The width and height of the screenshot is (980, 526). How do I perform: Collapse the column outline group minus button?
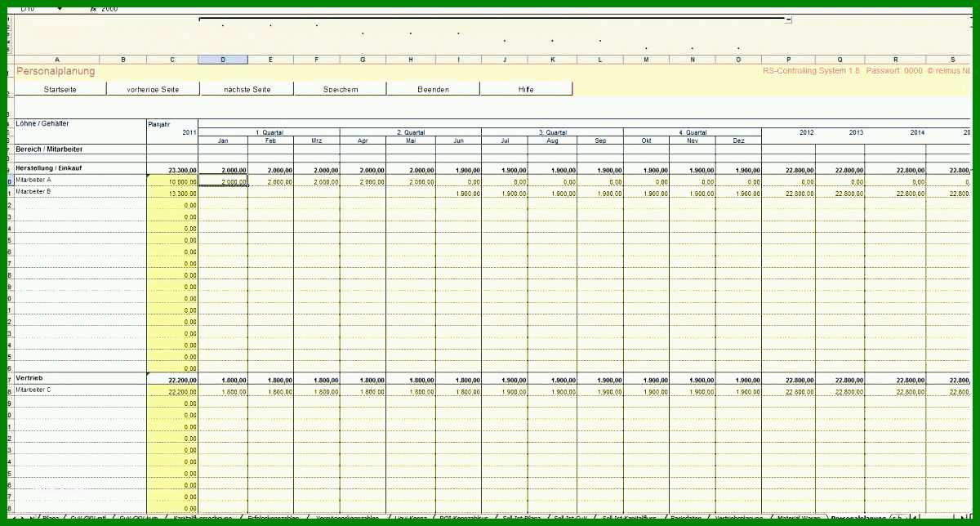click(x=788, y=19)
